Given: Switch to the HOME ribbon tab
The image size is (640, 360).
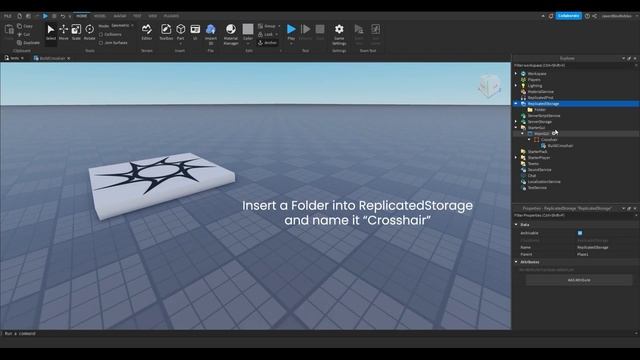Looking at the screenshot, I should pos(82,16).
